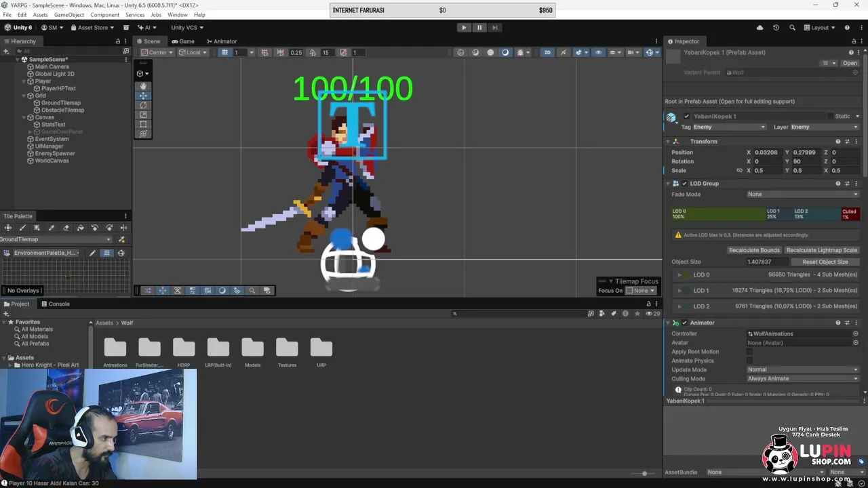Rotate tile clockwise in Tile Palette

pyautogui.click(x=109, y=228)
